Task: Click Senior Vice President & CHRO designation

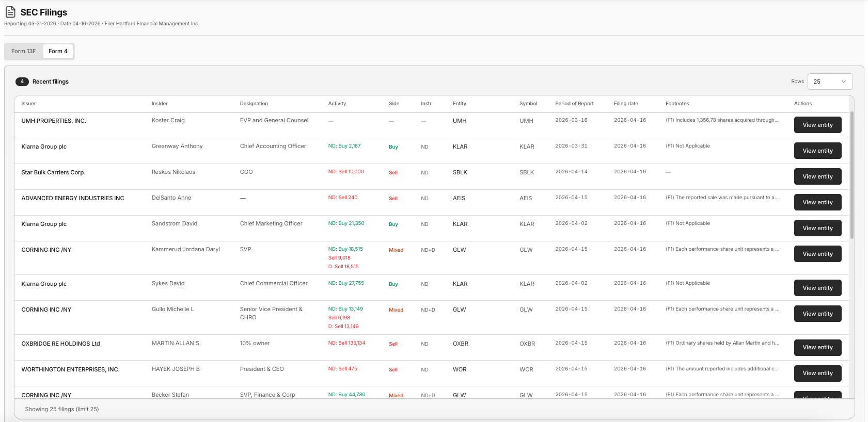Action: 271,313
